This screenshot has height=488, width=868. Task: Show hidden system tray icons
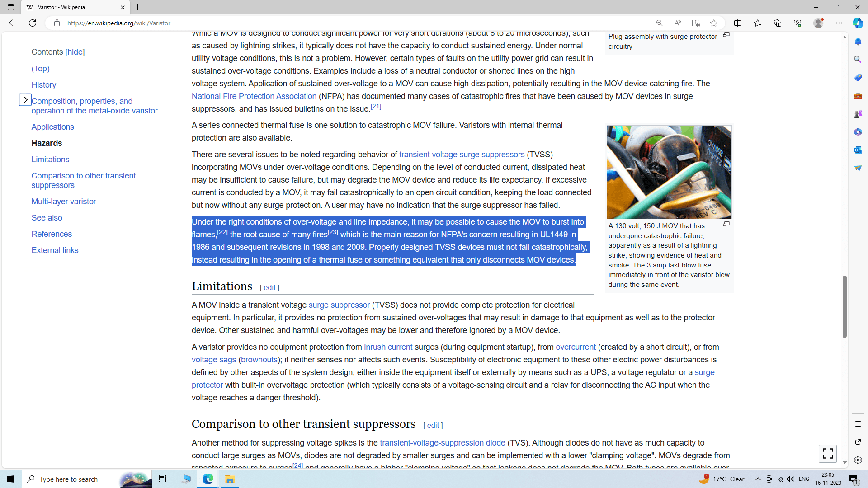(x=758, y=479)
